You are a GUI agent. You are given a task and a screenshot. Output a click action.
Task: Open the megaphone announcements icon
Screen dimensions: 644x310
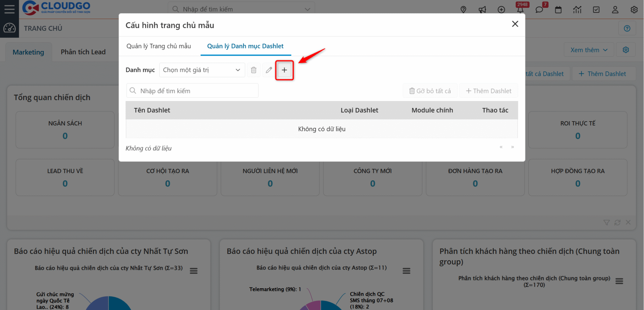tap(482, 10)
